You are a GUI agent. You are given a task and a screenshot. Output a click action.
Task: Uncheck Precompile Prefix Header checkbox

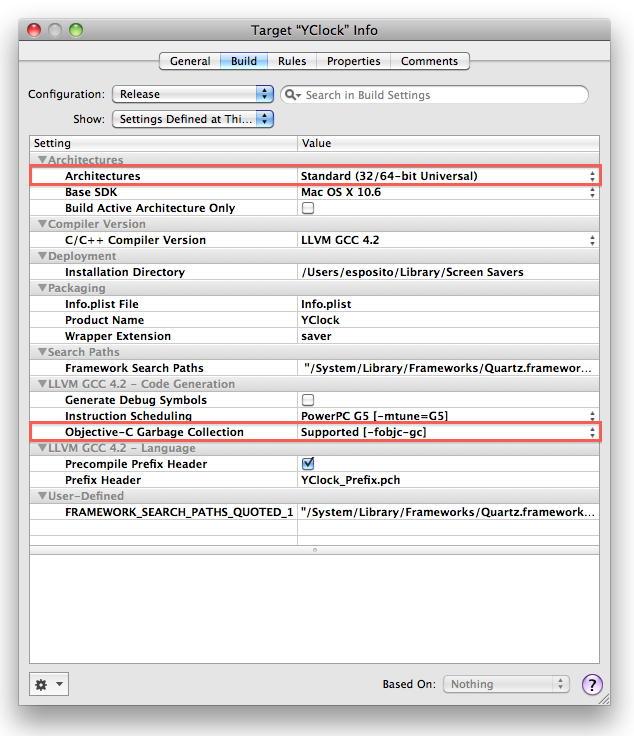[308, 464]
